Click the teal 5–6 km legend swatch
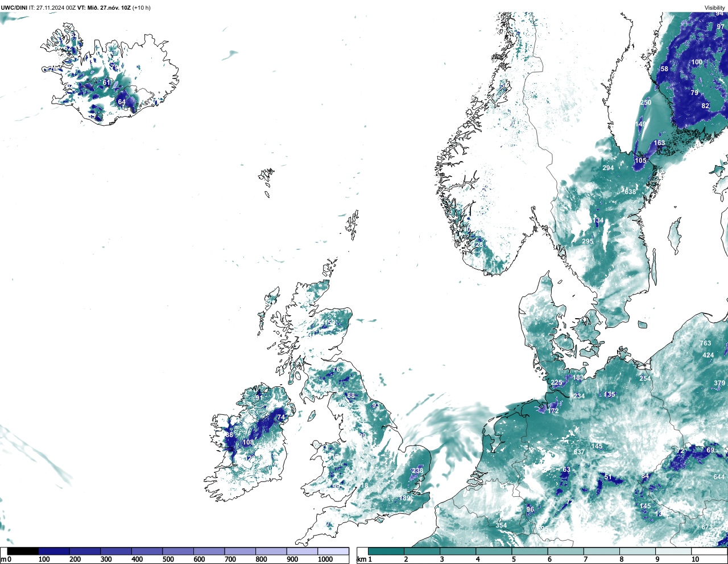This screenshot has width=728, height=564. tap(530, 551)
